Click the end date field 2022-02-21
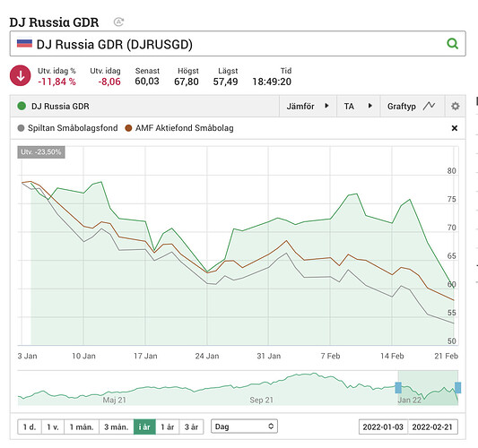The height and width of the screenshot is (448, 478). [x=432, y=427]
